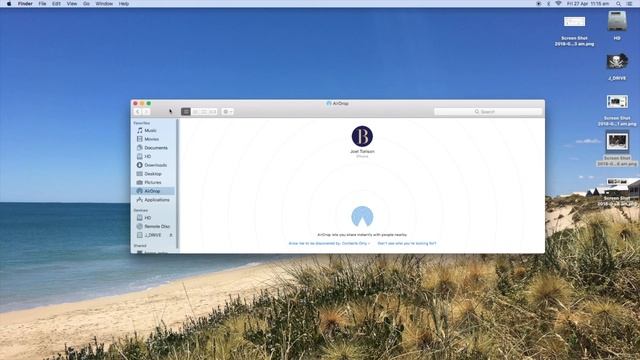Image resolution: width=640 pixels, height=360 pixels.
Task: Open Music in the Finder sidebar
Action: [x=153, y=130]
